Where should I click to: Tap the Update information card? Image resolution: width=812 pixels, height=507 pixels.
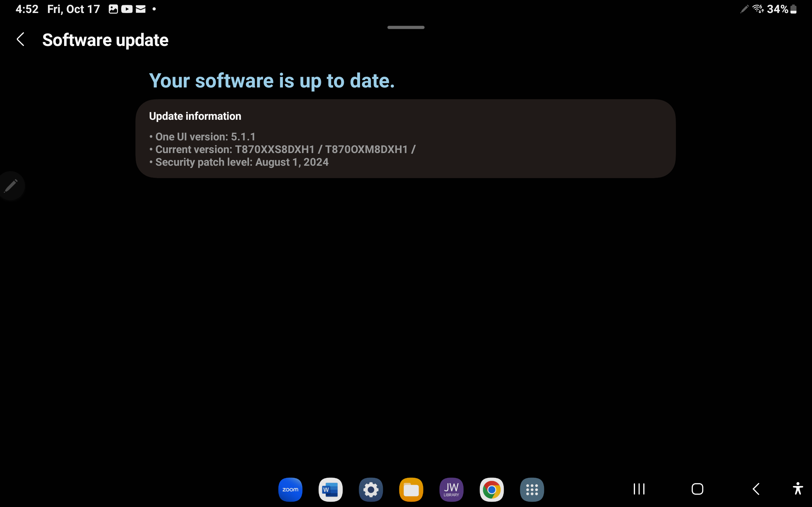pos(405,138)
